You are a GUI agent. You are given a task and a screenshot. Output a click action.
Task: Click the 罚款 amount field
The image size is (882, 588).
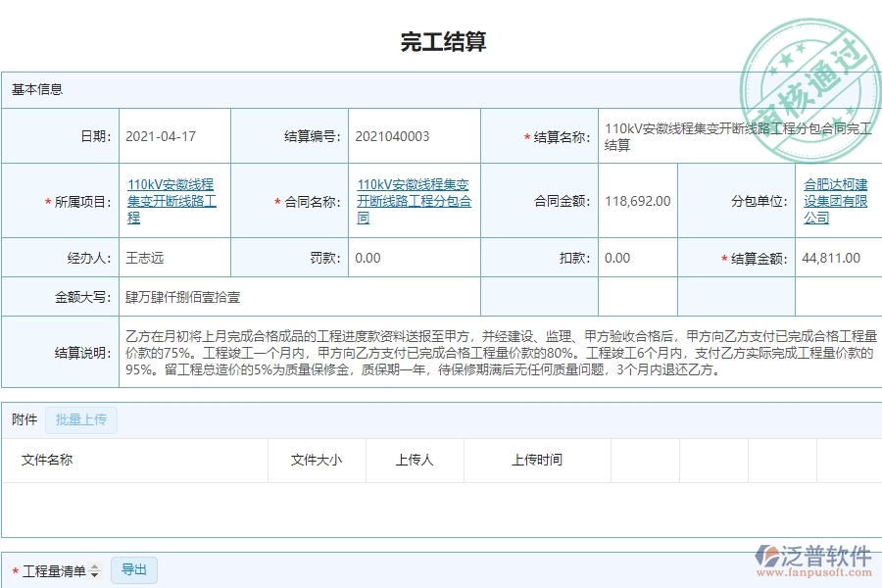[x=368, y=258]
